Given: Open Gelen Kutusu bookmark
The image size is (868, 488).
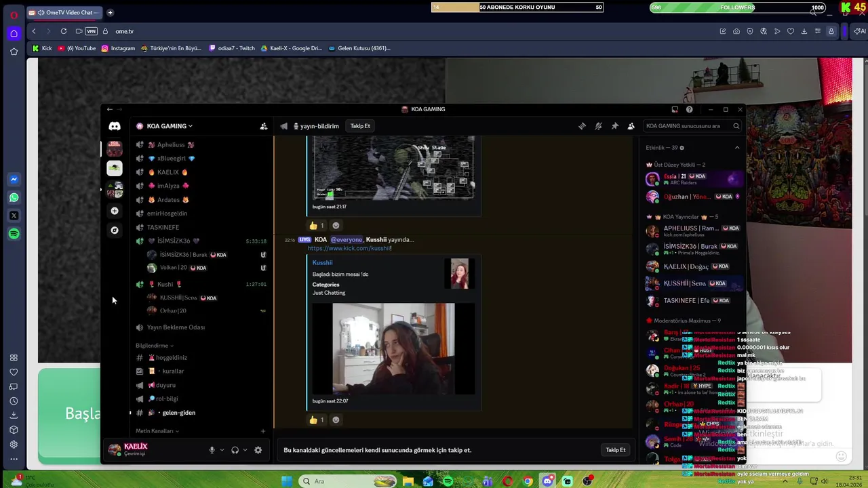Looking at the screenshot, I should tap(359, 48).
